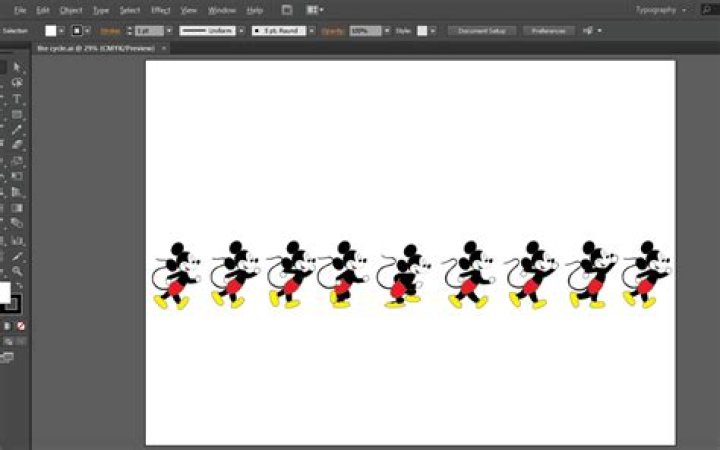720x450 pixels.
Task: Open the Effect menu
Action: (161, 10)
